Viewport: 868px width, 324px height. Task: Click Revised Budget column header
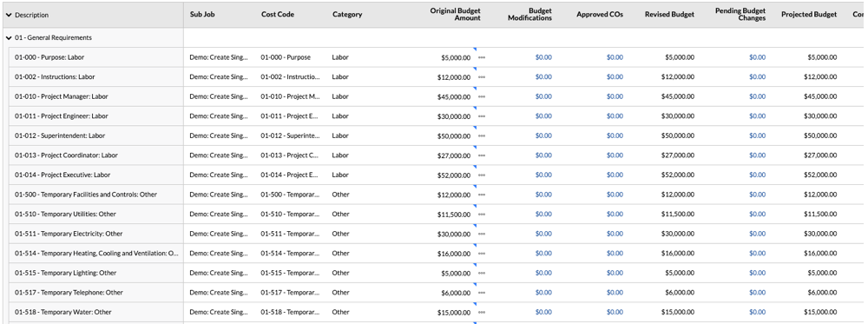tap(669, 15)
